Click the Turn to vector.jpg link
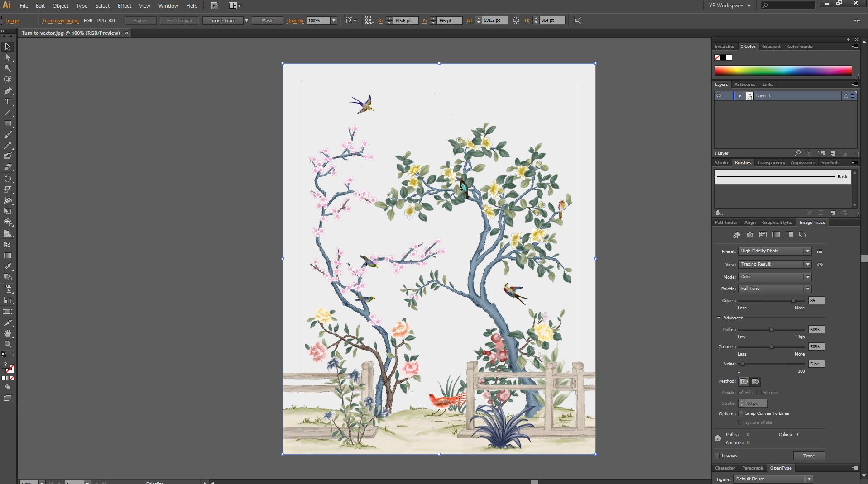The image size is (868, 484). [x=60, y=21]
